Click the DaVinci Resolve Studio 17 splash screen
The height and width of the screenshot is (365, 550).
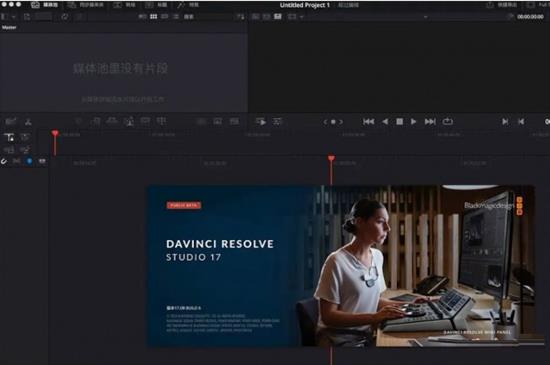point(341,266)
